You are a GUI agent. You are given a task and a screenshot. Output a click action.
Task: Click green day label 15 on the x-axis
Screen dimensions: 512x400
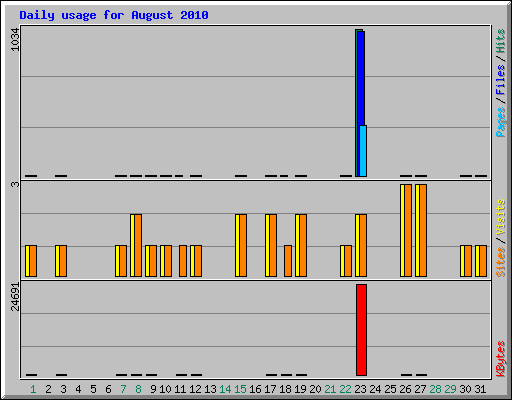240,389
